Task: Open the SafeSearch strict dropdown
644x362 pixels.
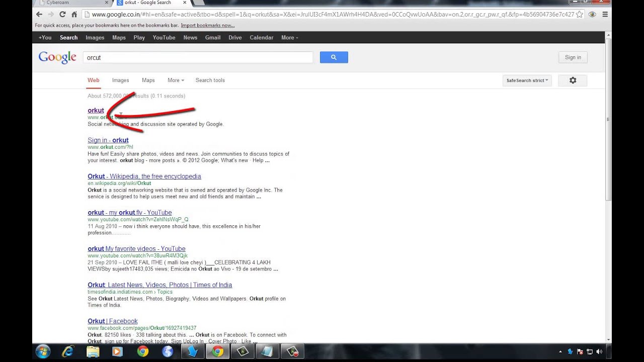Action: (x=527, y=80)
